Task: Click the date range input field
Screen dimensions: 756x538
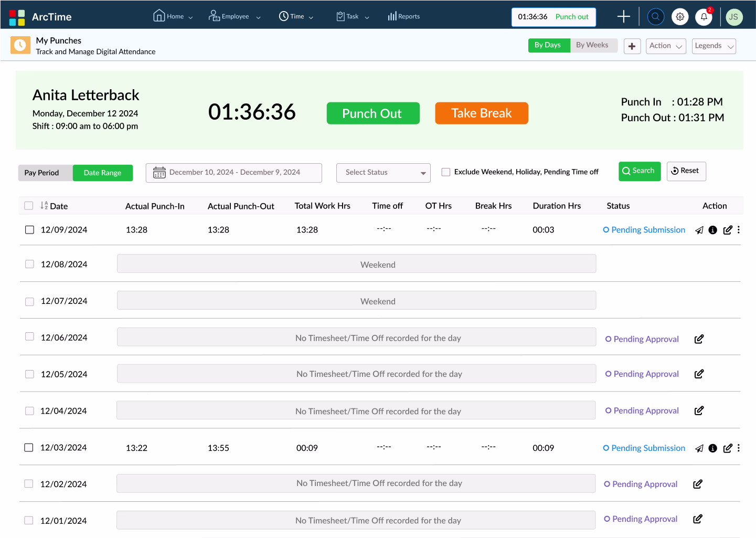Action: (234, 173)
